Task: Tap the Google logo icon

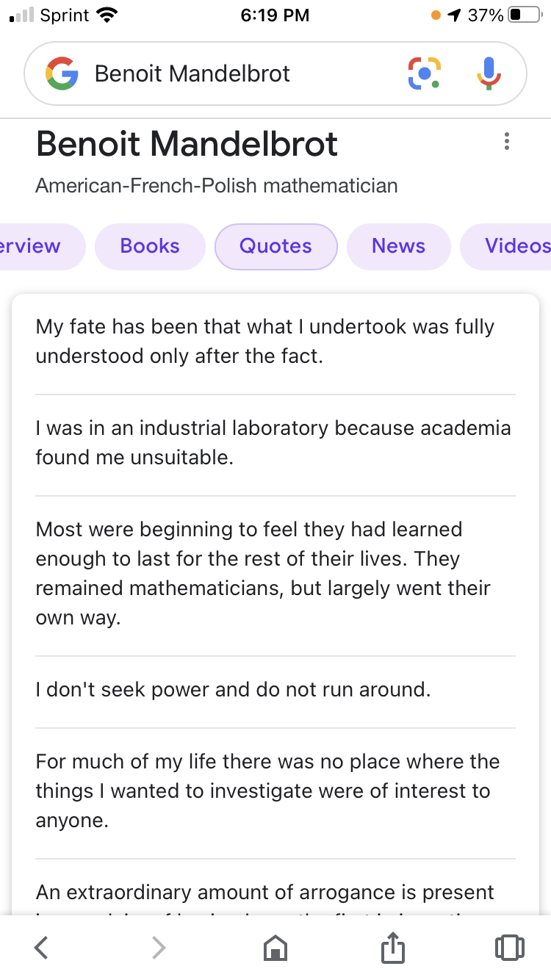Action: [x=62, y=73]
